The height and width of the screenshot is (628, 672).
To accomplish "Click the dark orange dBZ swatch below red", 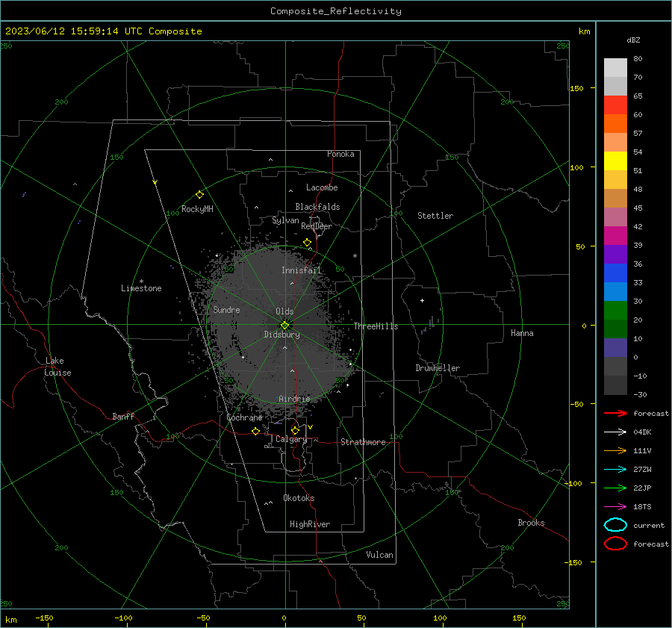I will [x=615, y=123].
